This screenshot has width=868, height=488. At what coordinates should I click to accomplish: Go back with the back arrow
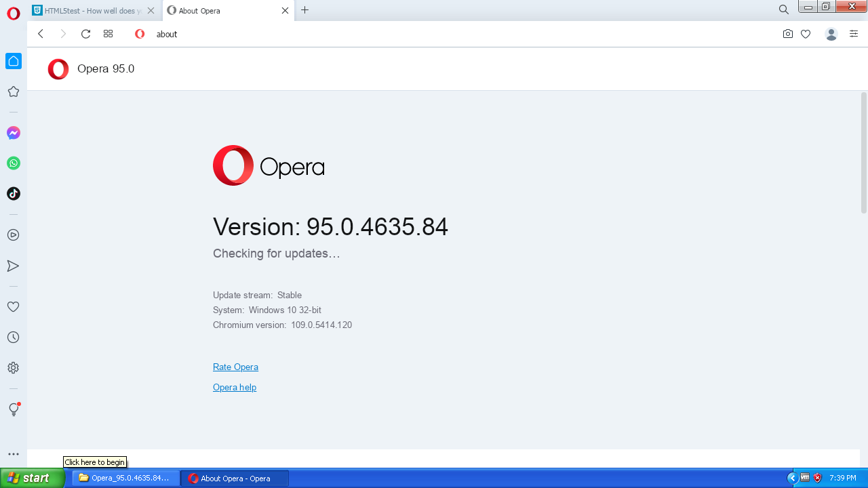41,34
